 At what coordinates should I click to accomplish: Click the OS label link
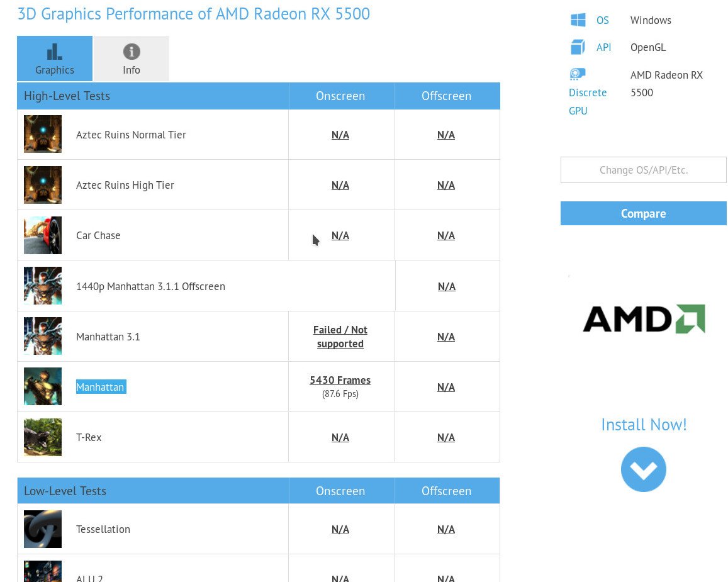click(x=602, y=20)
